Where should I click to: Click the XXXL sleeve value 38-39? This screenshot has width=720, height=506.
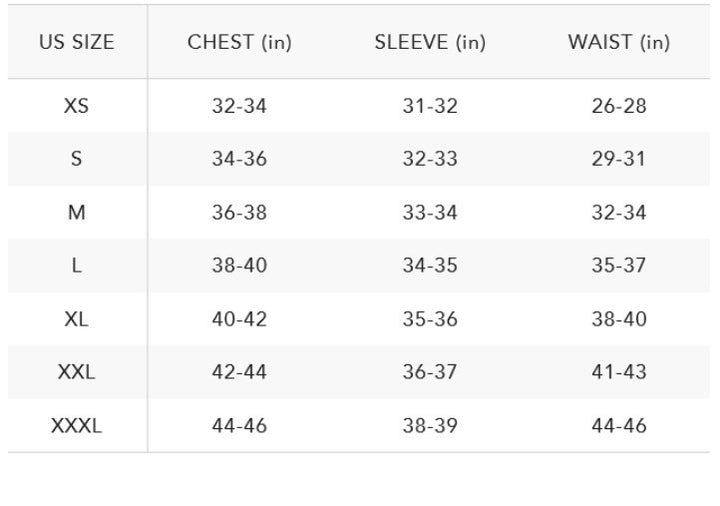430,426
